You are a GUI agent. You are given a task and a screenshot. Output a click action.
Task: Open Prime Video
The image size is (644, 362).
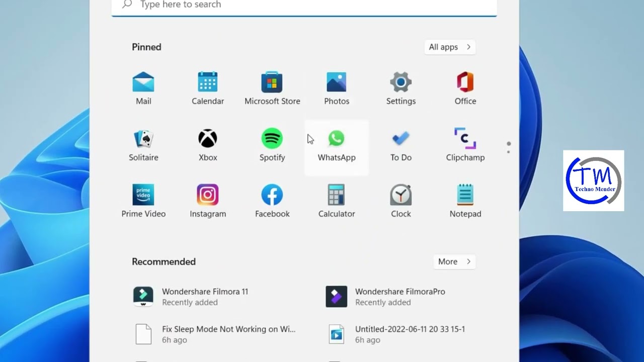coord(143,201)
